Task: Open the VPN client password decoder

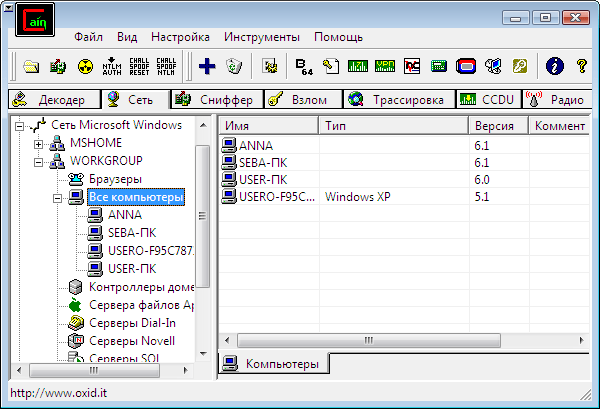Action: click(x=385, y=66)
